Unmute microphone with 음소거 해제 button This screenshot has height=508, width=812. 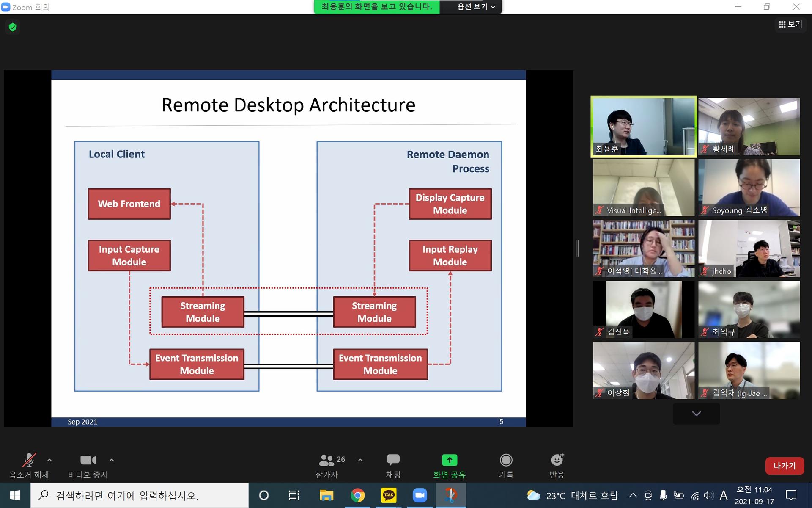click(29, 466)
